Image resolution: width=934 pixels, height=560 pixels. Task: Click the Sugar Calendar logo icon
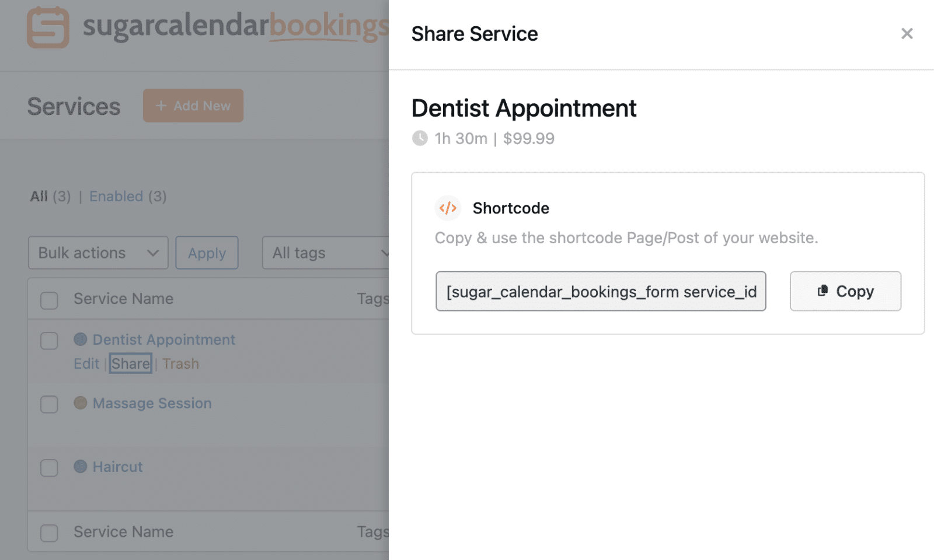(x=47, y=27)
